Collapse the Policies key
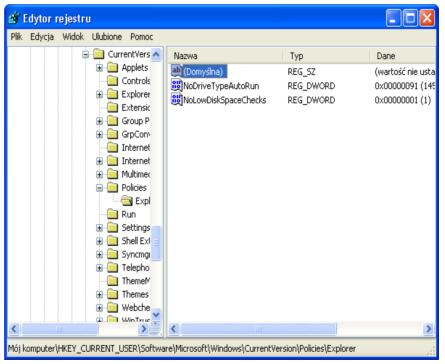445x364 pixels. (x=99, y=188)
